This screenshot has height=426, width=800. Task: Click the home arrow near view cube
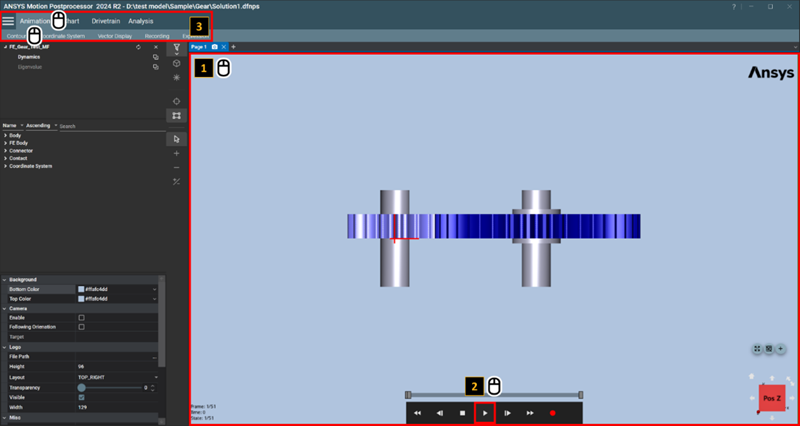tap(751, 377)
